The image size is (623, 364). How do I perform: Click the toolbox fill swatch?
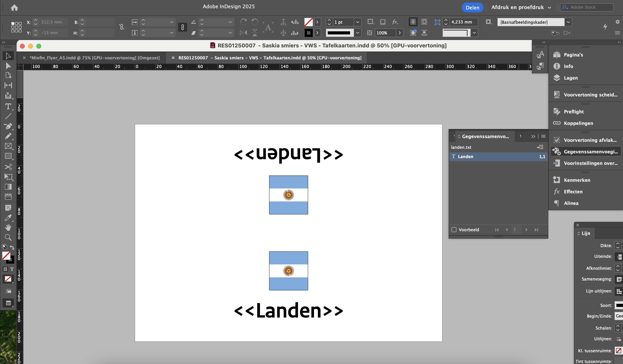click(x=6, y=256)
